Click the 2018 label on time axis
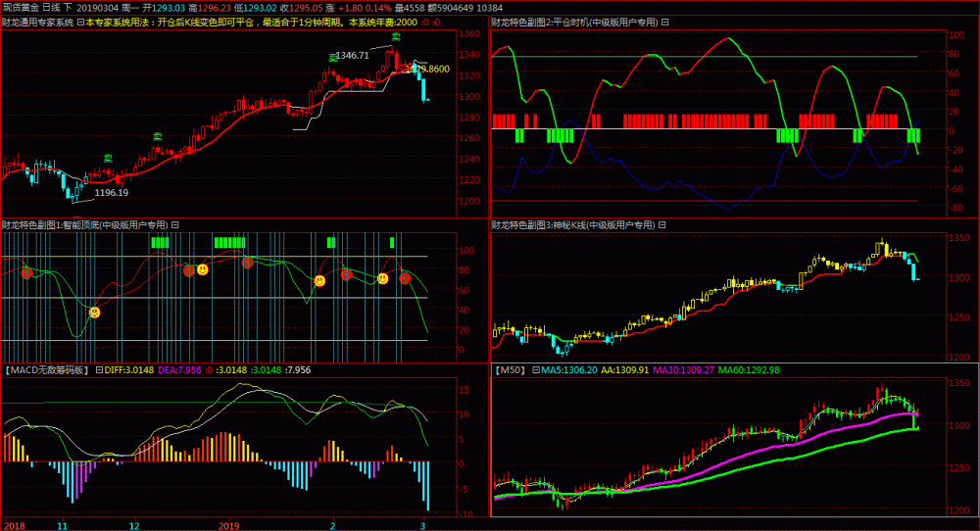Viewport: 980px width, 531px height. 15,525
